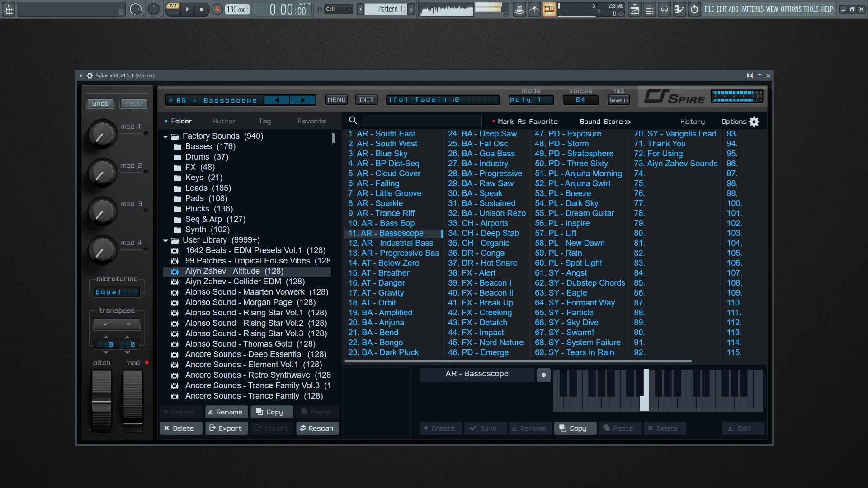The height and width of the screenshot is (488, 868).
Task: Click the Play transport button
Action: coord(187,9)
